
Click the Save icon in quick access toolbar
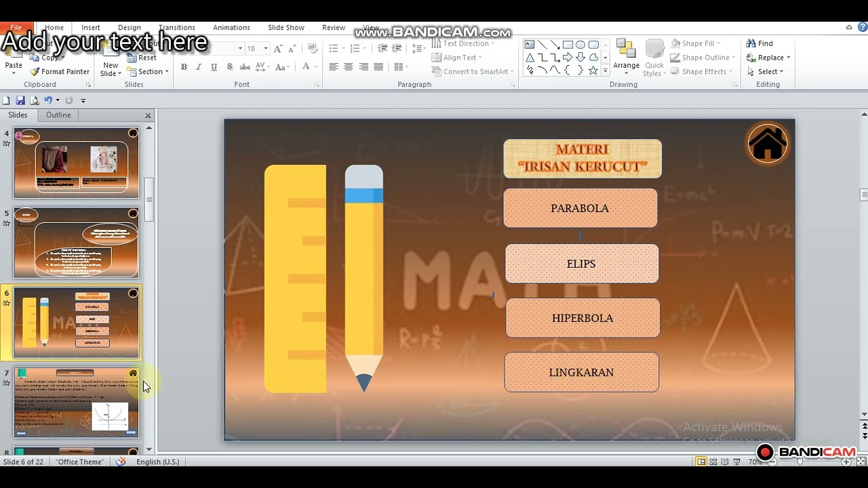[x=20, y=100]
